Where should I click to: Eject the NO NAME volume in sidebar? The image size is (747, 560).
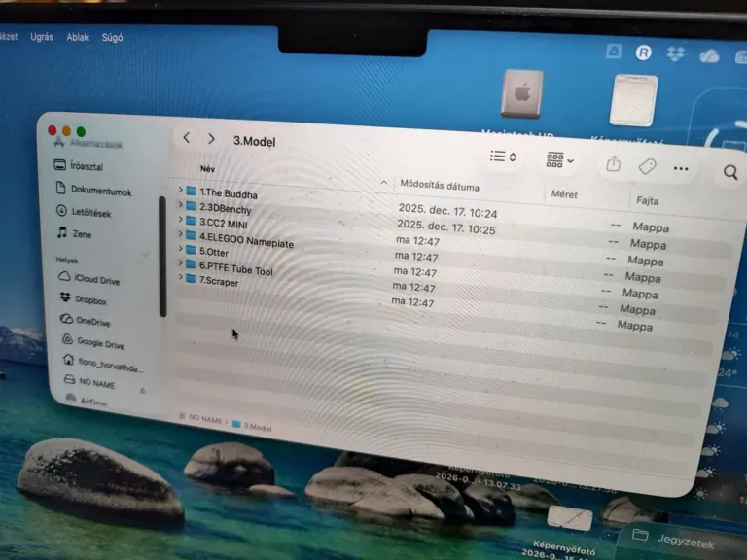click(142, 391)
